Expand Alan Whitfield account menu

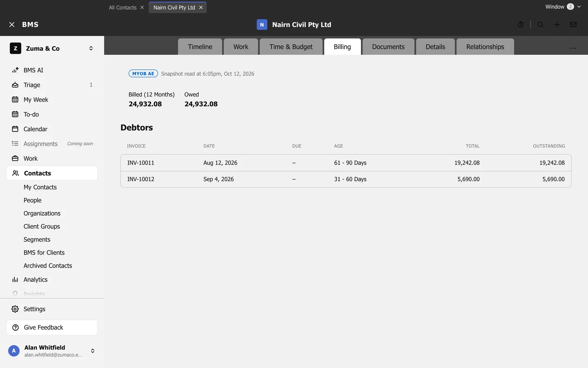93,351
